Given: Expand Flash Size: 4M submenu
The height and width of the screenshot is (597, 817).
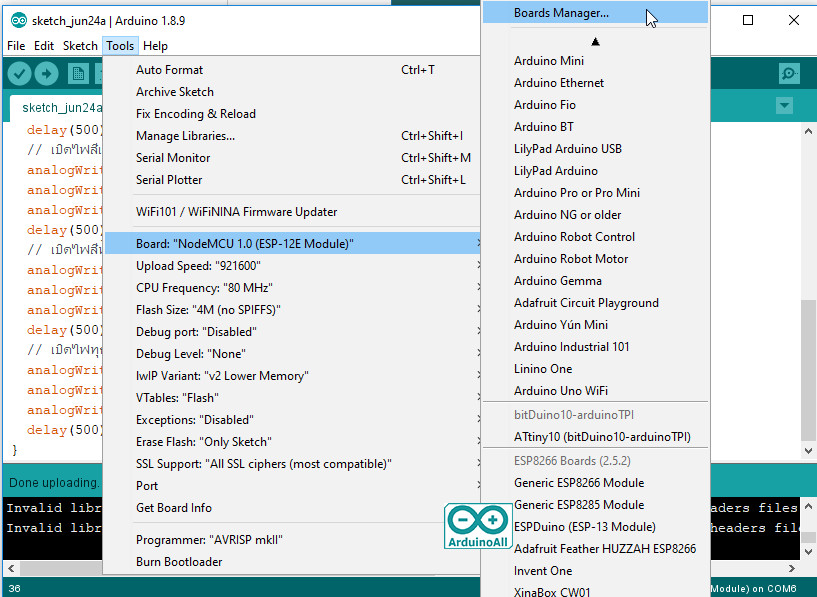Looking at the screenshot, I should pyautogui.click(x=292, y=310).
